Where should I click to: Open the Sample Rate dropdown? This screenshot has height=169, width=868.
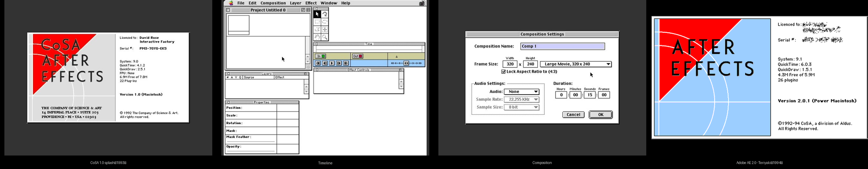[x=521, y=99]
